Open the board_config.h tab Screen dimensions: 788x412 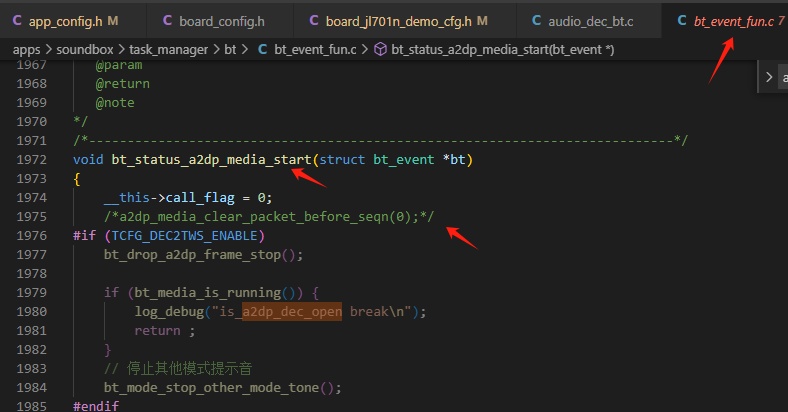[x=222, y=21]
